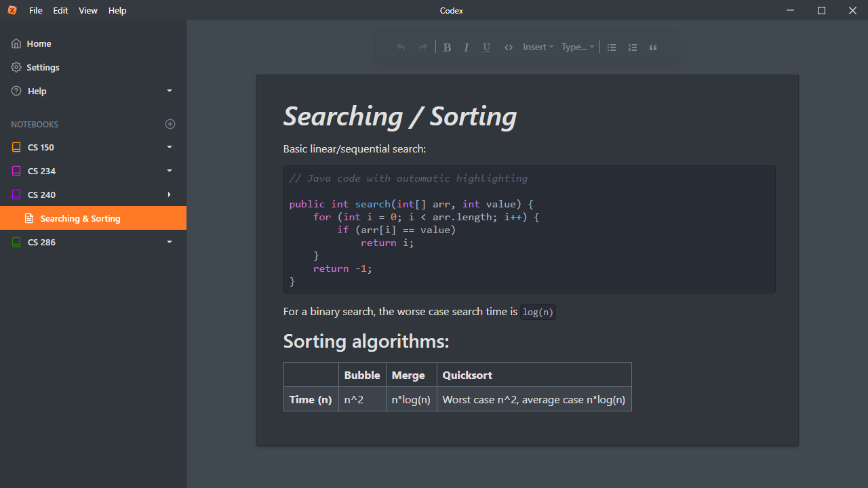The height and width of the screenshot is (488, 868).
Task: Select the Searching & Sorting page
Action: click(x=80, y=218)
